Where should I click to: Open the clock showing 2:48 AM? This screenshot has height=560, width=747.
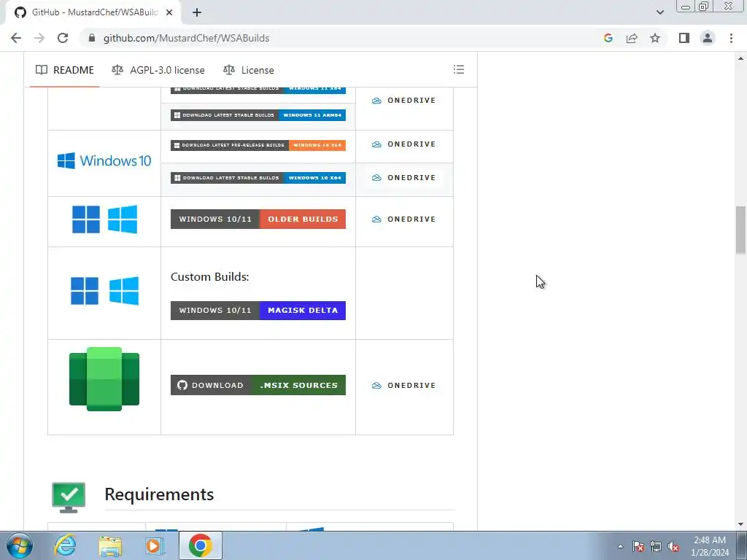pyautogui.click(x=710, y=546)
